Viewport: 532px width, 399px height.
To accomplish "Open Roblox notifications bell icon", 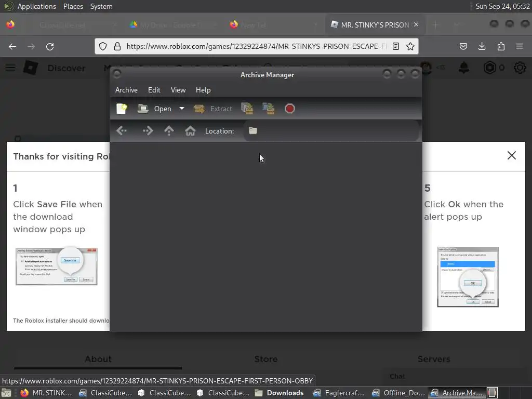I will [x=464, y=68].
